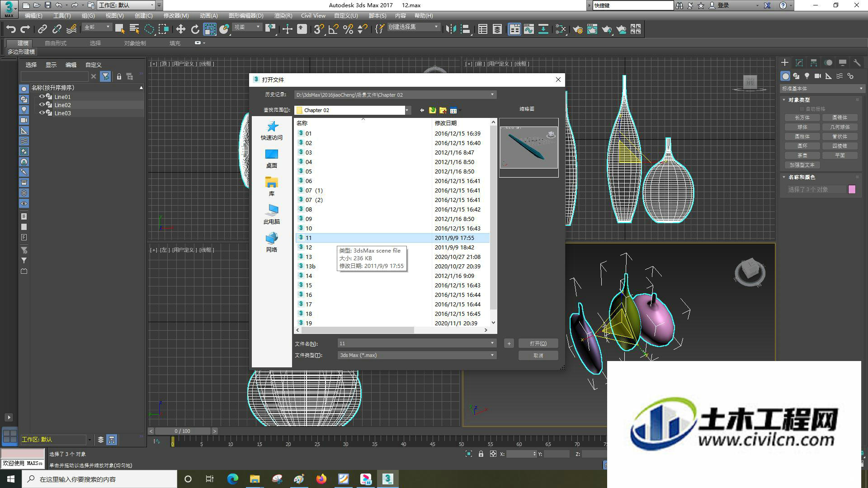The image size is (868, 488).
Task: Select the Lights category icon
Action: 807,76
